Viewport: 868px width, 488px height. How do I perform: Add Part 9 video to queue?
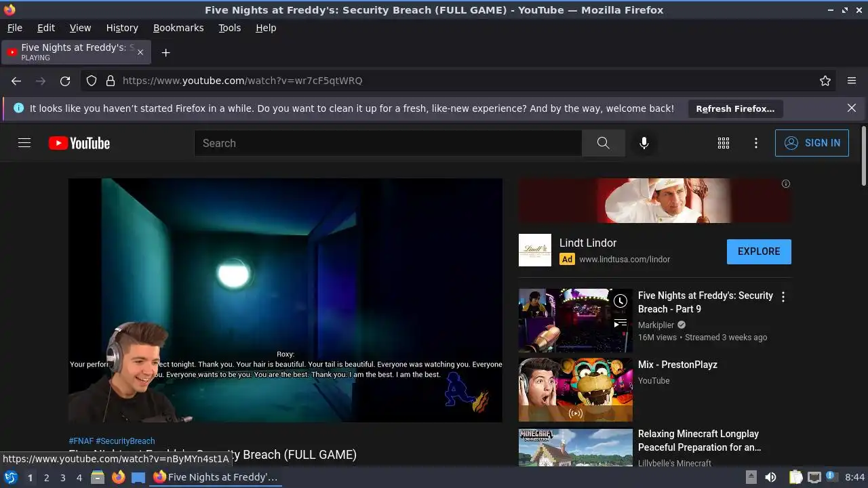pyautogui.click(x=620, y=324)
